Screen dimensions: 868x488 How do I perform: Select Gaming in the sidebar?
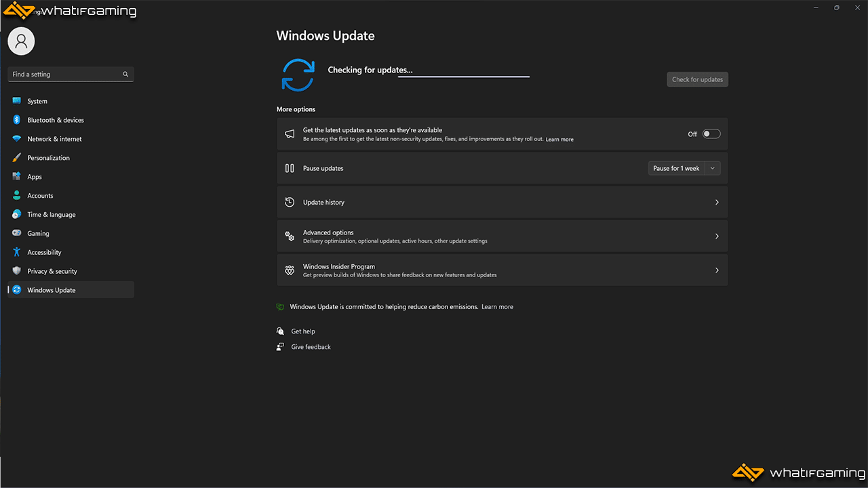point(71,233)
